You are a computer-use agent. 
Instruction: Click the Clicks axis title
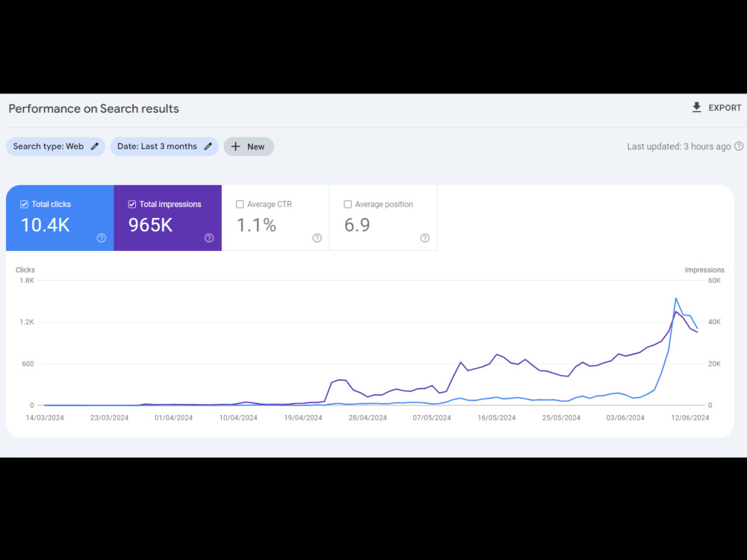(25, 270)
